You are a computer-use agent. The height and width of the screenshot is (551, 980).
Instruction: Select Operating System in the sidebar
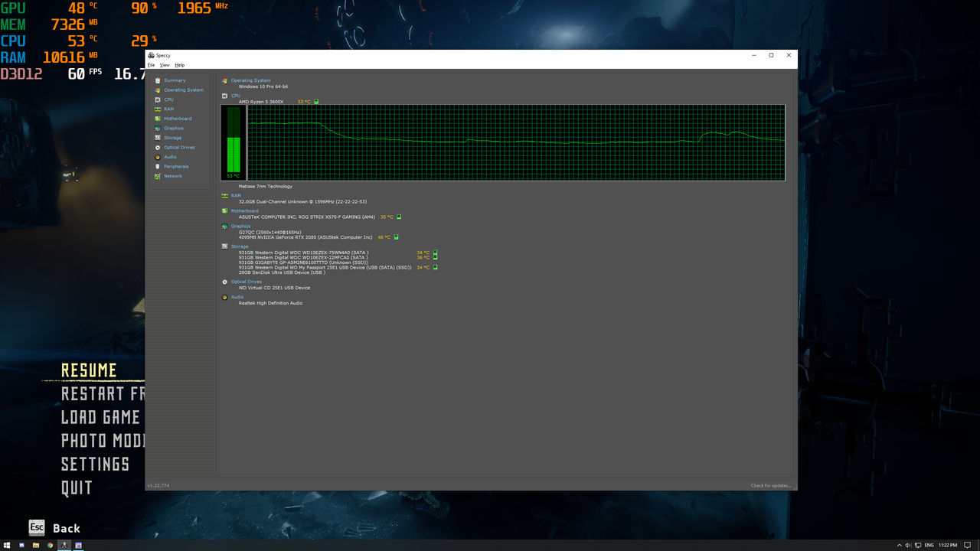(184, 90)
